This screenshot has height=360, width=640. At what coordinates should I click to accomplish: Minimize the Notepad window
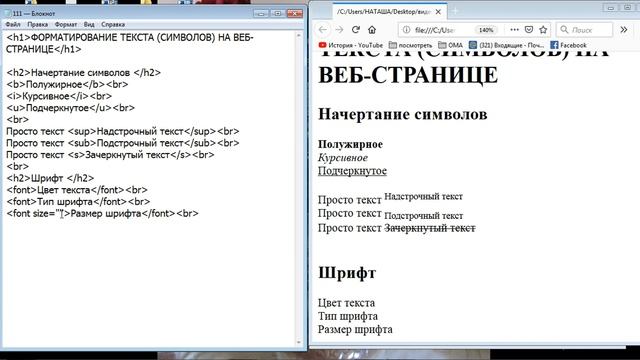[261, 13]
